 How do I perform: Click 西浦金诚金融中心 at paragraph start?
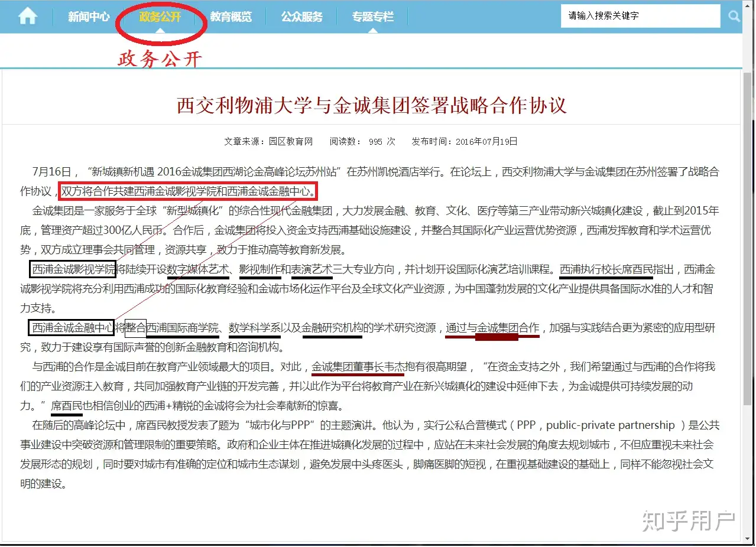[x=73, y=327]
